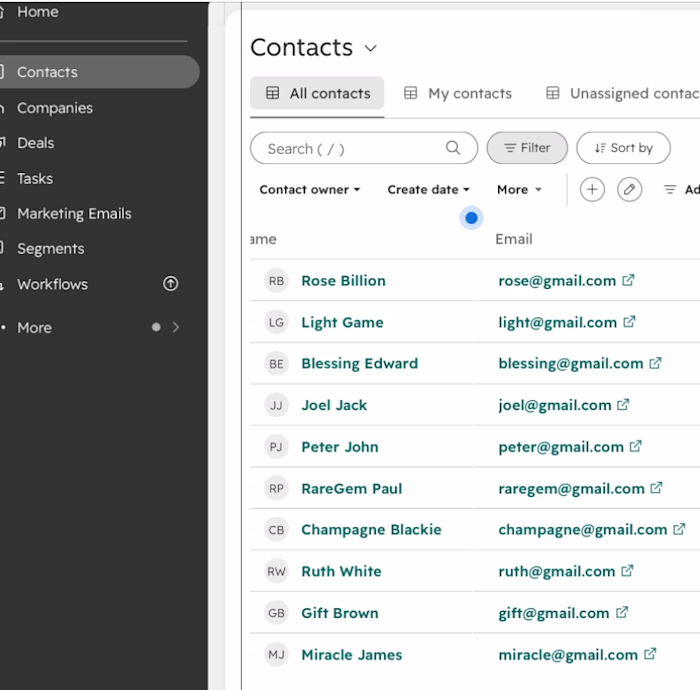Open external link icon beside raregem@gmail.com
The width and height of the screenshot is (700, 690).
(x=656, y=488)
